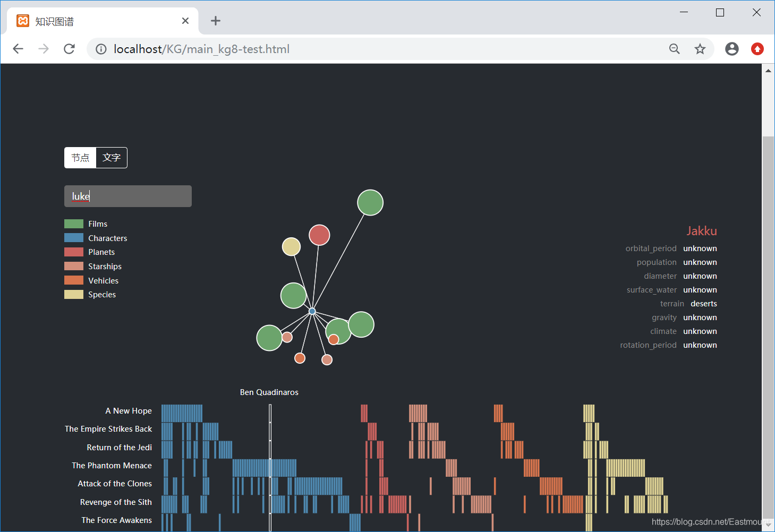Click the page vertical scrollbar thumb
Viewport: 775px width, 532px height.
769,327
